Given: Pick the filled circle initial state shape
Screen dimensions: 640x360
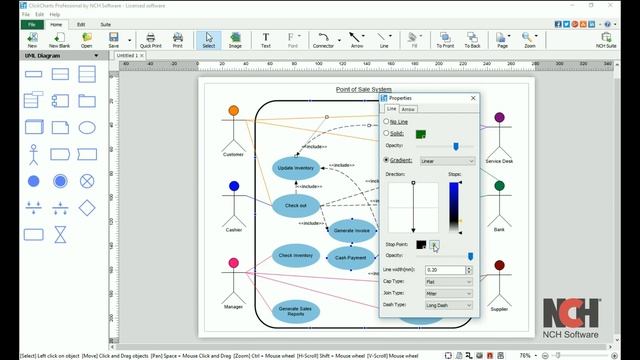Looking at the screenshot, I should (33, 181).
